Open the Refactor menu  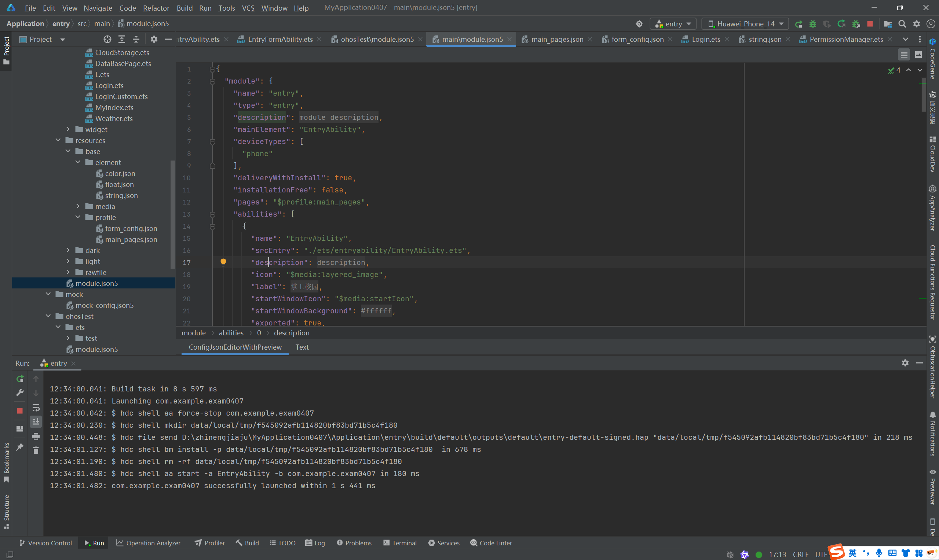[156, 8]
